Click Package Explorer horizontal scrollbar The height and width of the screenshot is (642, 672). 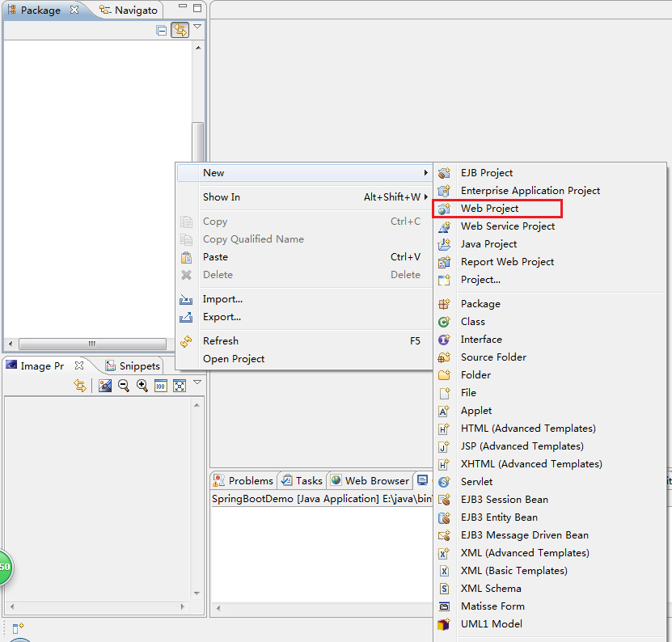(92, 344)
